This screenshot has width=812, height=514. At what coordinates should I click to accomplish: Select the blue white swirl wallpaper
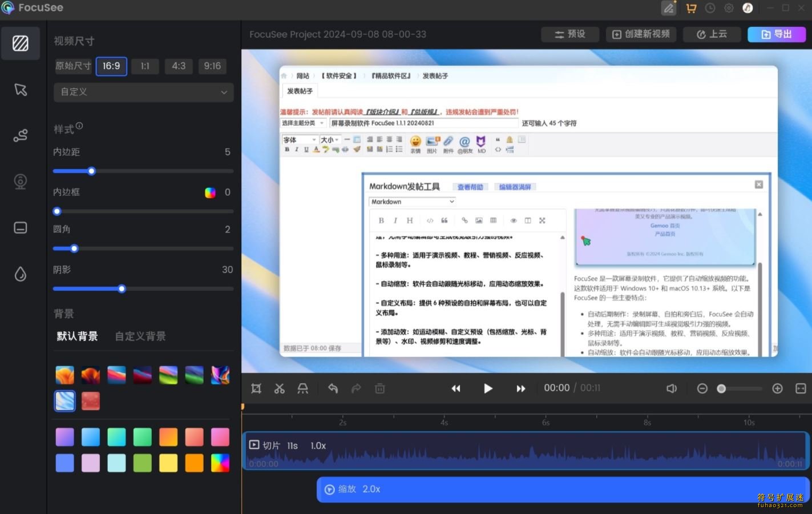pyautogui.click(x=64, y=401)
